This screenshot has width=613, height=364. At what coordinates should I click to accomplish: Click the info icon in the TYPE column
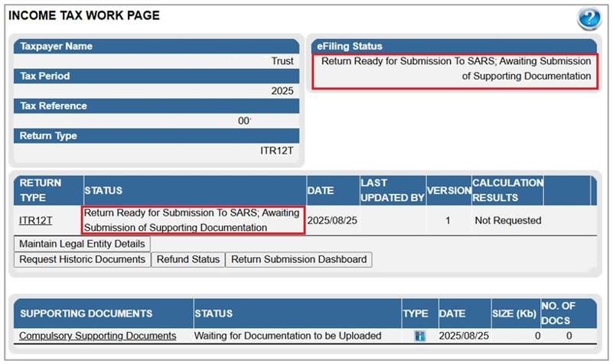(x=419, y=336)
